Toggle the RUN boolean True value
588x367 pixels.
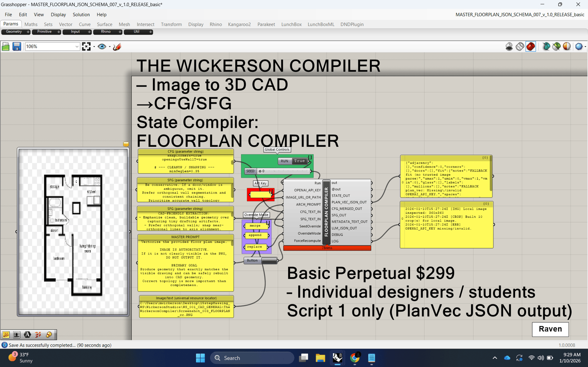click(299, 161)
